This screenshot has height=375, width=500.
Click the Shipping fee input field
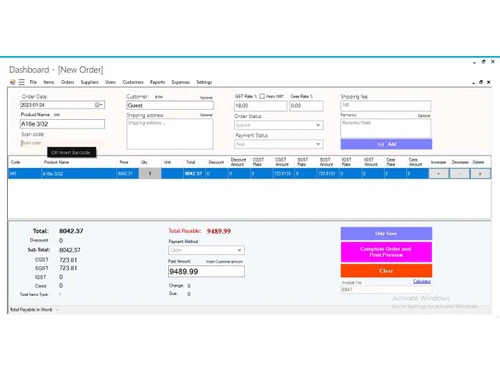click(386, 106)
